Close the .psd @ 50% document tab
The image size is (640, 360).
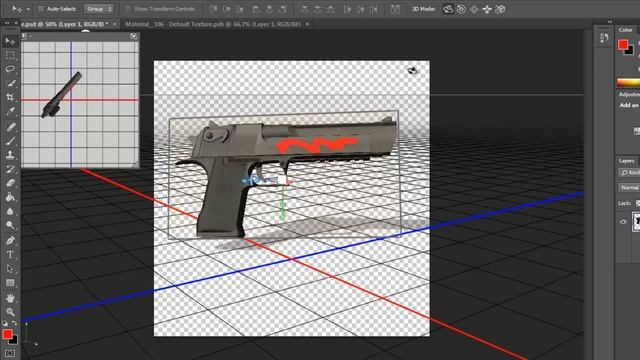[x=115, y=24]
